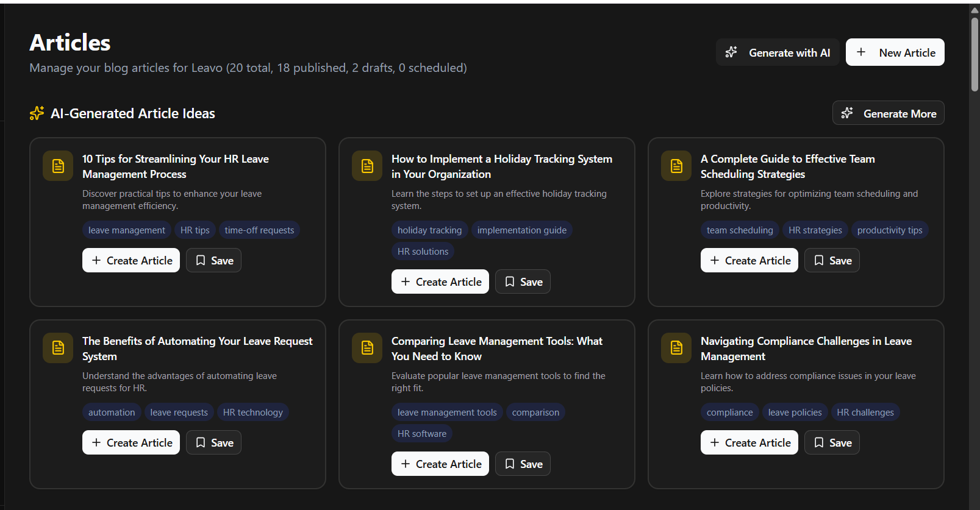980x510 pixels.
Task: Create article from Automating Leave Request idea
Action: tap(131, 442)
